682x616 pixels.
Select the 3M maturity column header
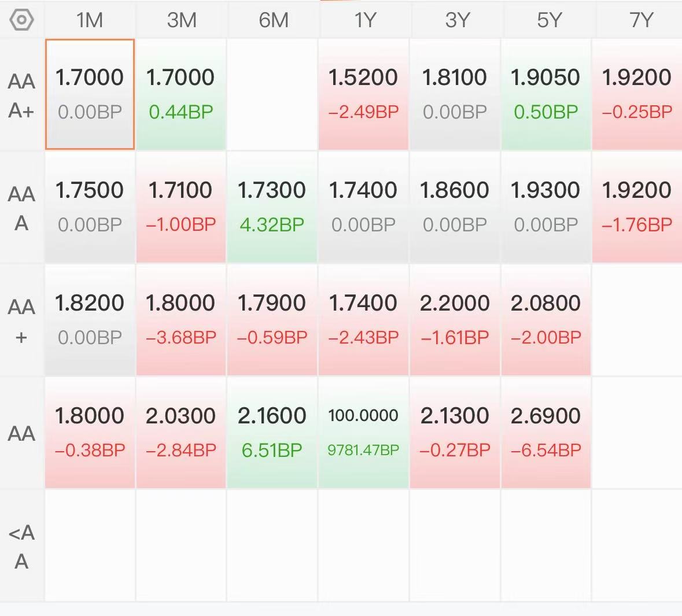pos(182,20)
